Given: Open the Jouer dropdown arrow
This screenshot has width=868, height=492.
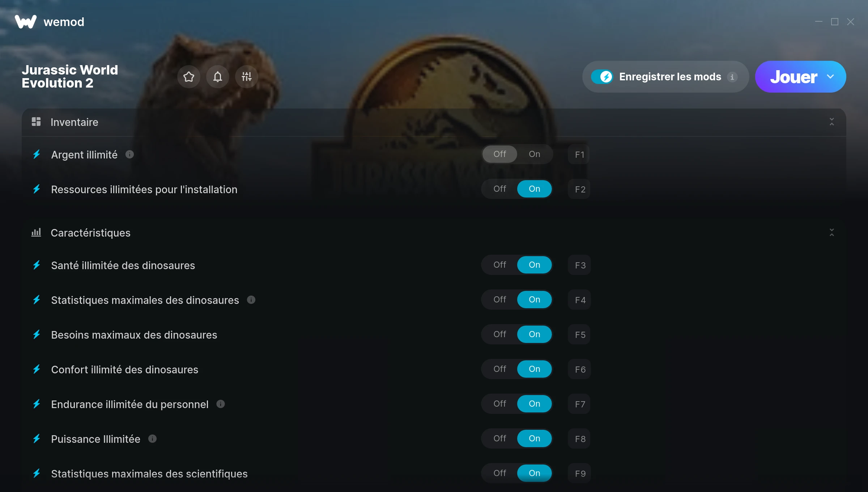Looking at the screenshot, I should [830, 77].
